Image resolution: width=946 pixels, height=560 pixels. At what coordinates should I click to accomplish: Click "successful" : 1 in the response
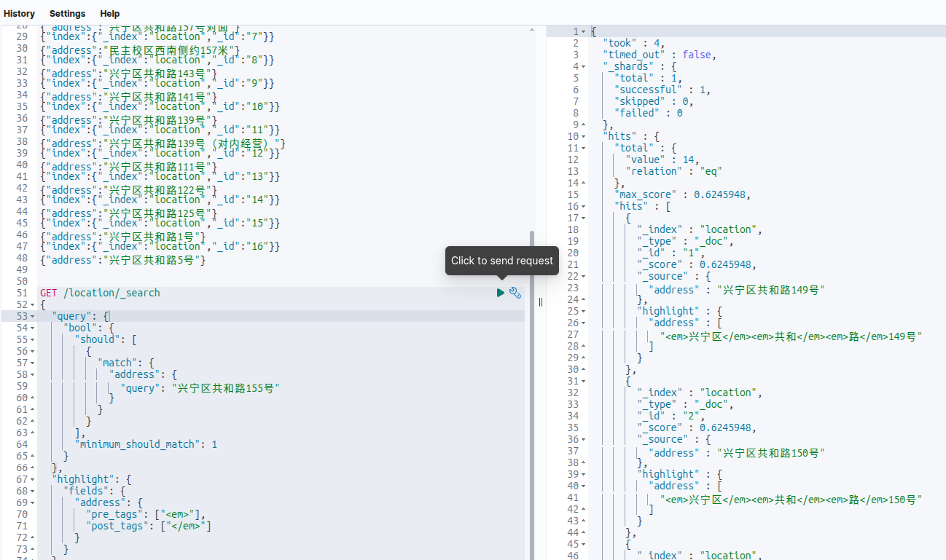(662, 90)
